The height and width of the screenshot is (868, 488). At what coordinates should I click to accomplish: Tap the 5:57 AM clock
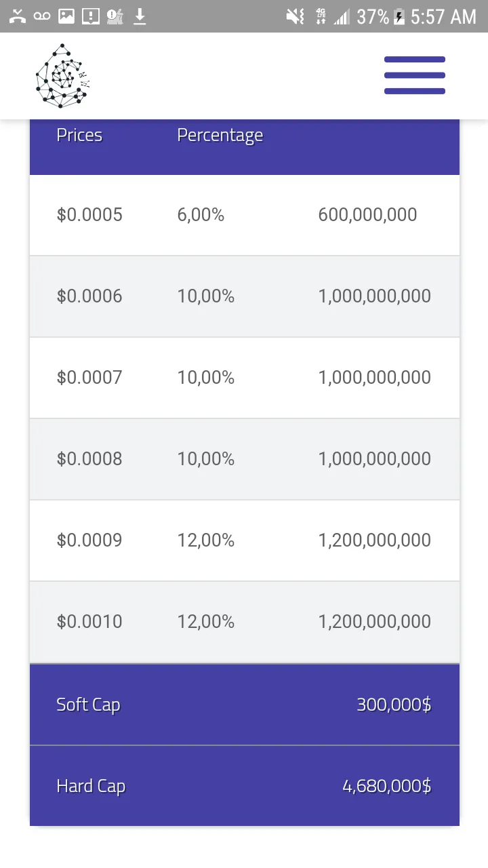[443, 16]
